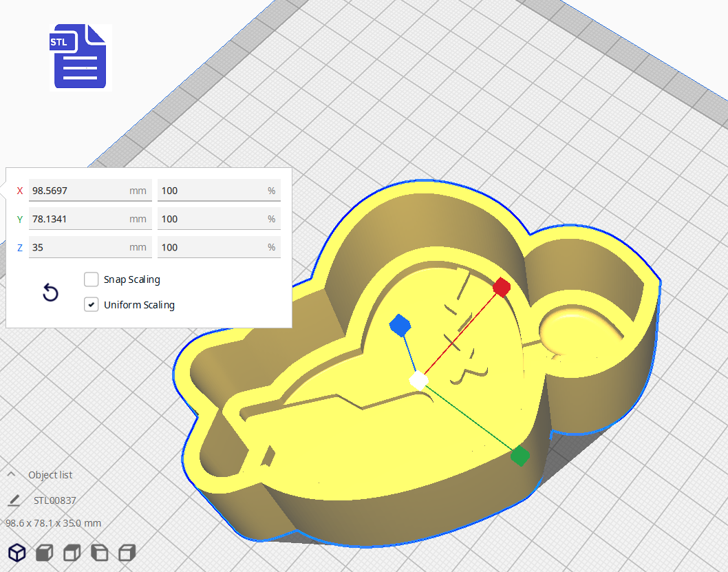Select the left side view cube icon
This screenshot has width=728, height=572.
(100, 552)
